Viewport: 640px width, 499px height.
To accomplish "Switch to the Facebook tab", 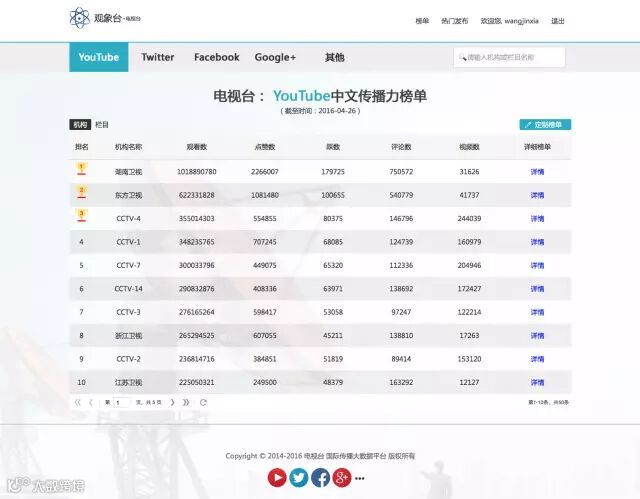I will [217, 57].
